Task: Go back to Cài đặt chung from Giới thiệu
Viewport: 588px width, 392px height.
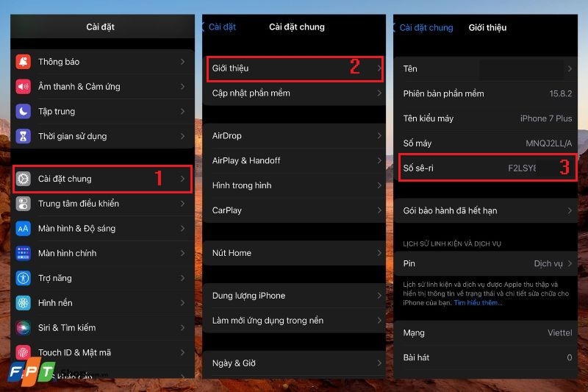Action: coord(423,27)
